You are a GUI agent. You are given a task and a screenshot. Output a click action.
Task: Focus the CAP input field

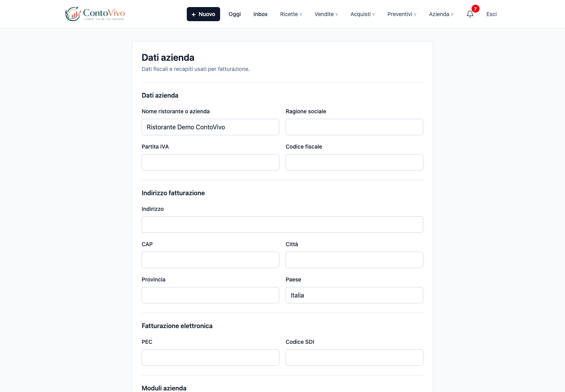(x=210, y=260)
